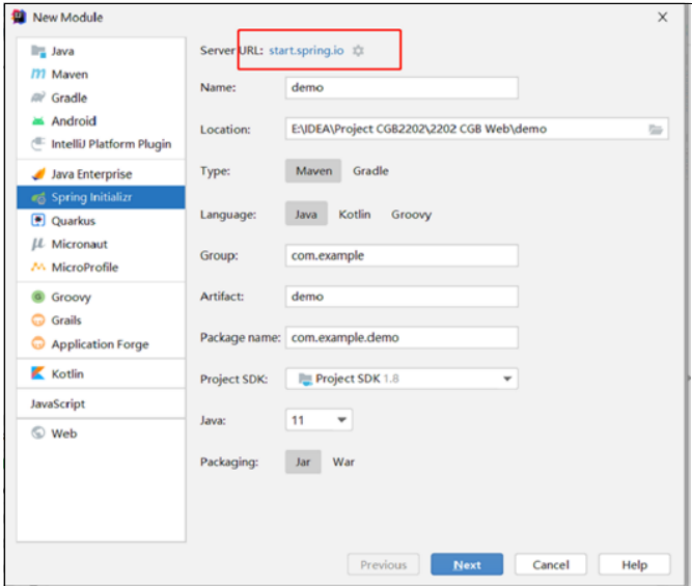Click the 'Language:' label
Image resolution: width=692 pixels, height=587 pixels.
(x=228, y=215)
